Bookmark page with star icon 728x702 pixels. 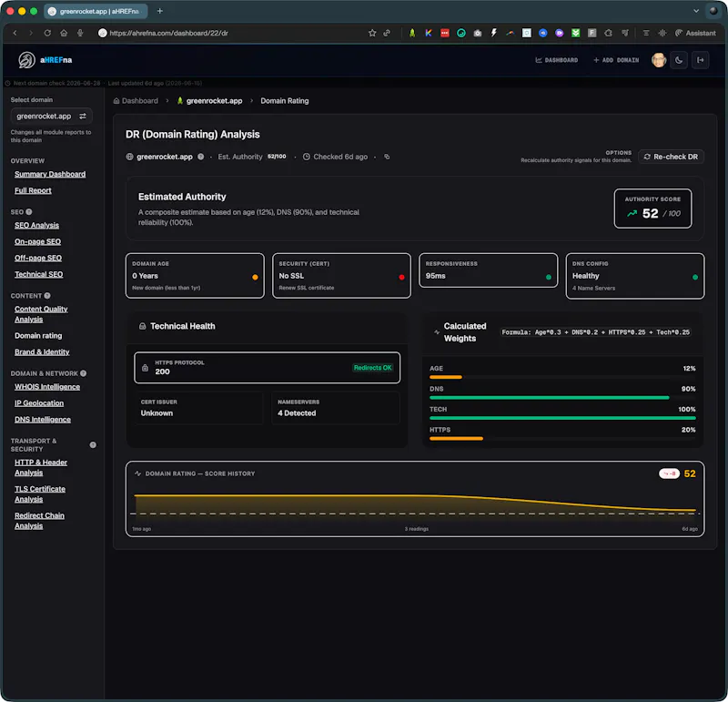pyautogui.click(x=372, y=33)
